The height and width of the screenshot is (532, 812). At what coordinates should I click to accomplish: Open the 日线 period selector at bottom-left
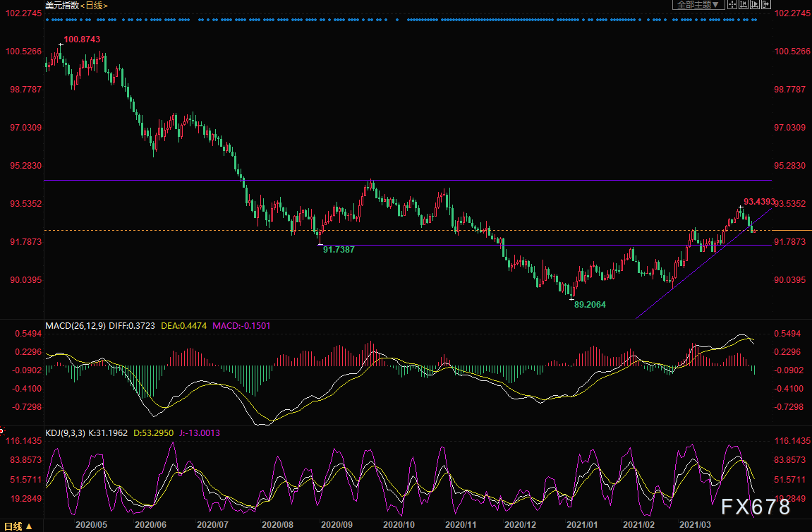[x=18, y=526]
